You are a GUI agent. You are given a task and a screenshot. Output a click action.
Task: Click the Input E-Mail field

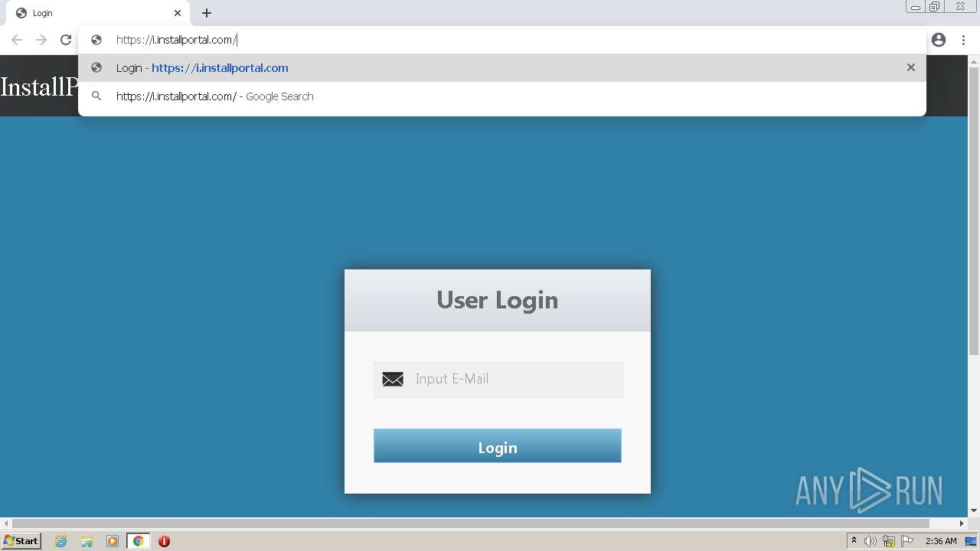click(498, 380)
